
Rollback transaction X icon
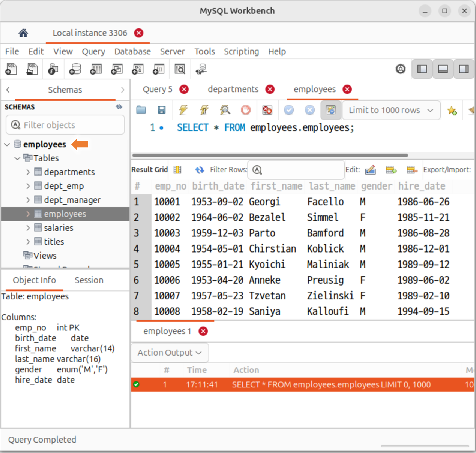(309, 110)
